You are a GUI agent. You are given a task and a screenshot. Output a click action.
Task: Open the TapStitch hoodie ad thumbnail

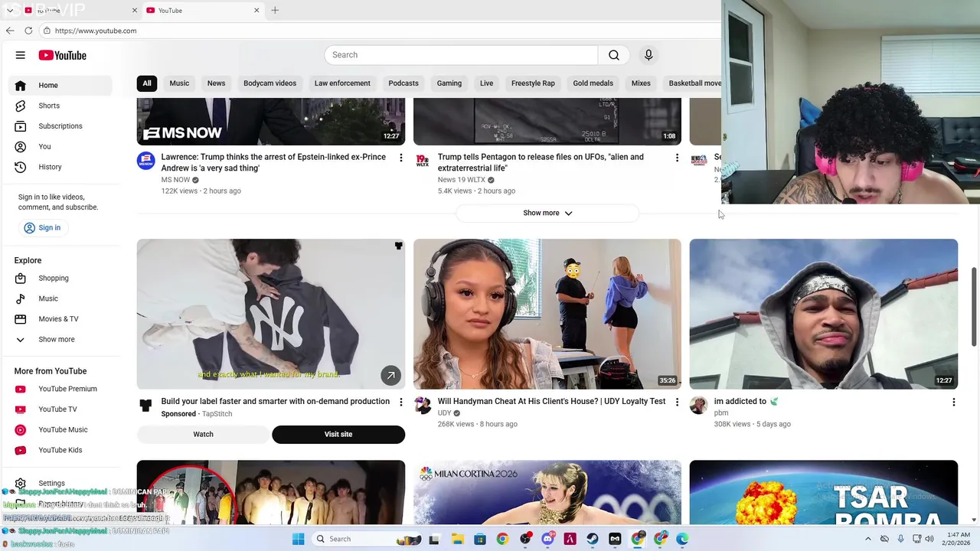point(271,314)
